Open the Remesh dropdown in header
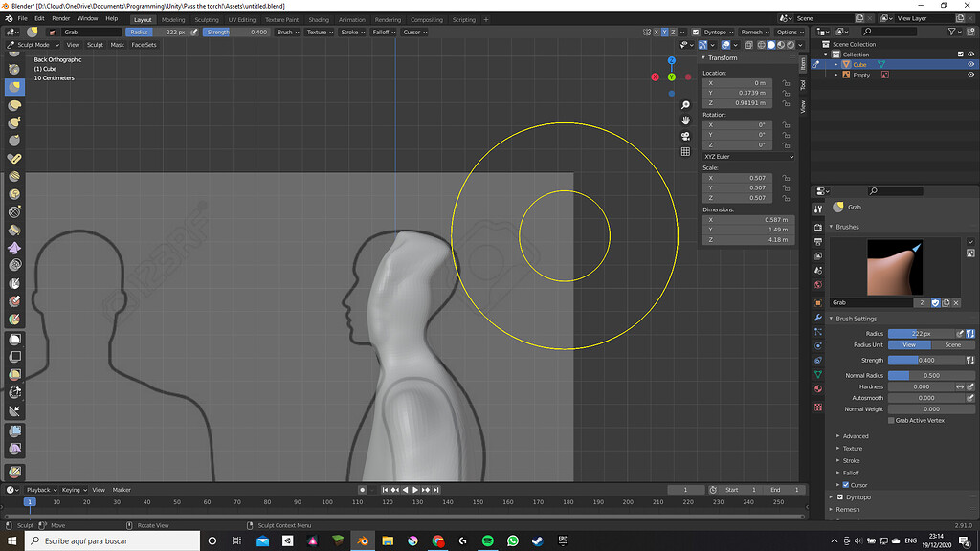 [x=754, y=32]
